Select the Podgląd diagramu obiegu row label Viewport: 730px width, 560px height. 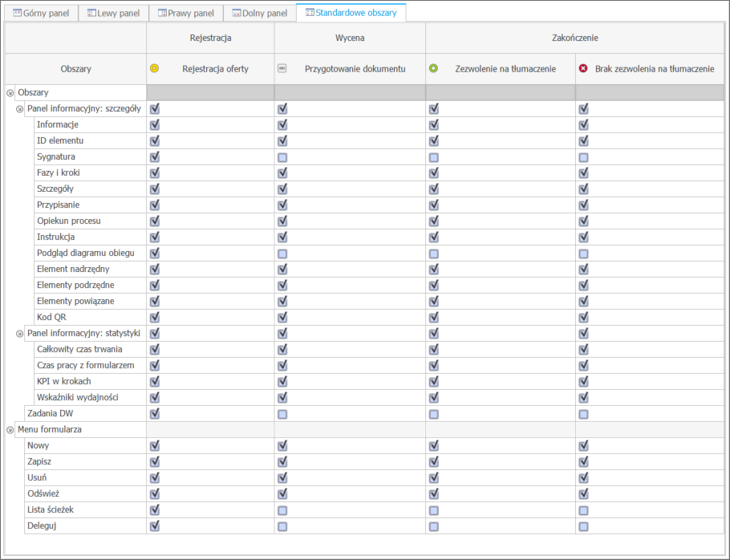[x=79, y=254]
